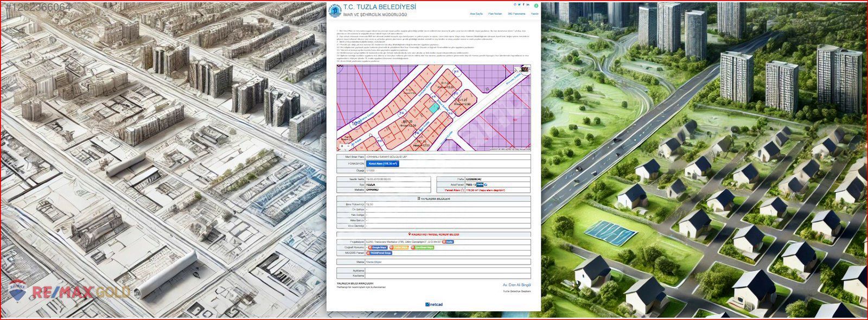Open the orange Yandex Maps button
Screen dimensions: 868x320
pos(399,247)
